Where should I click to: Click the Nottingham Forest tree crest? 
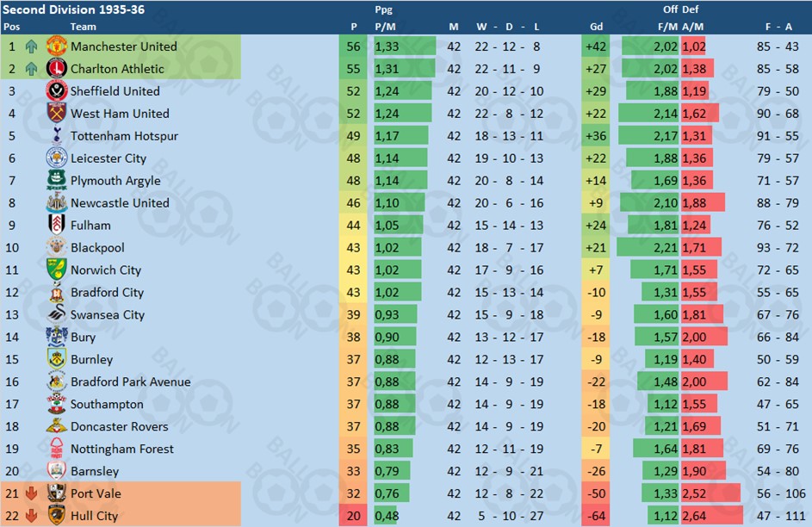coord(57,448)
